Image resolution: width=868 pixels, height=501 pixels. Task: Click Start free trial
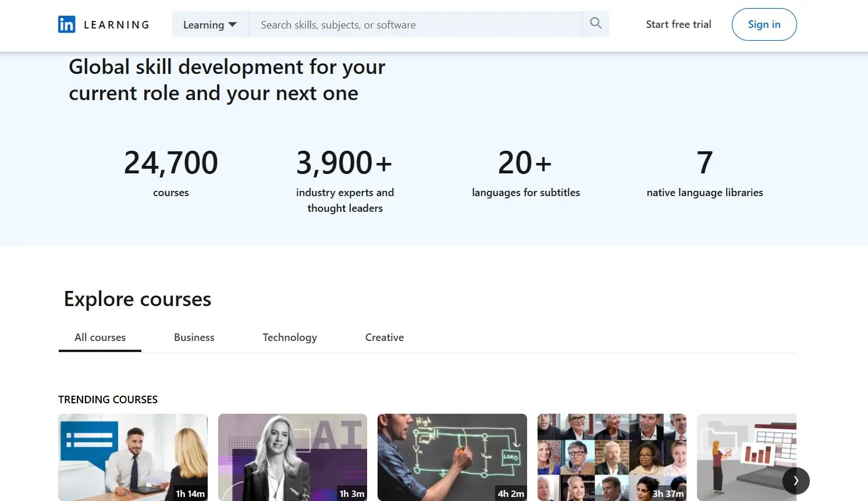pos(678,24)
